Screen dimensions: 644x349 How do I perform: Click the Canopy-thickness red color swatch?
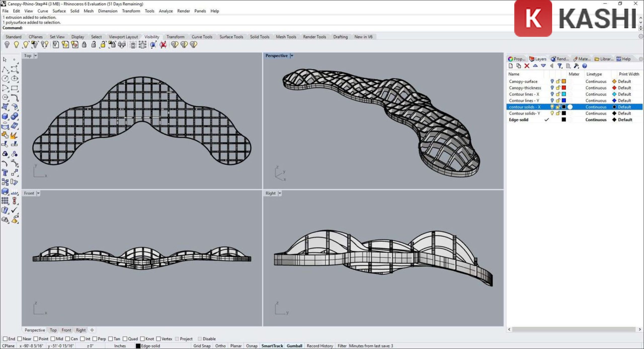pyautogui.click(x=564, y=88)
